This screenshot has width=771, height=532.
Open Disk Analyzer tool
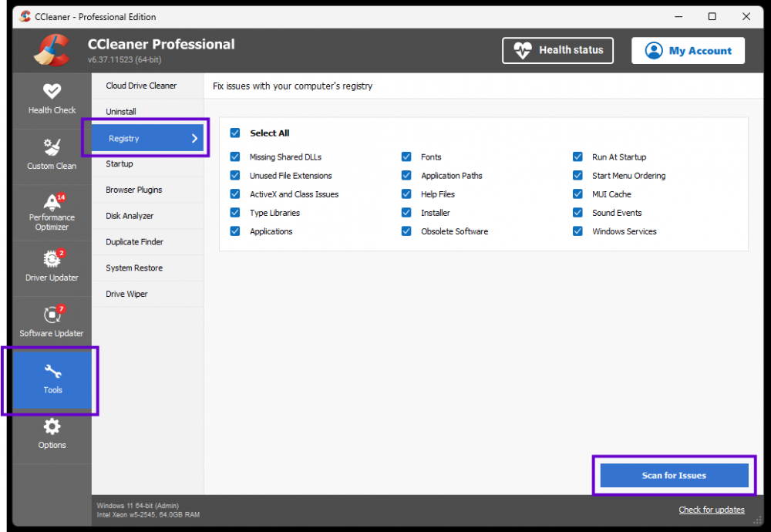[147, 216]
